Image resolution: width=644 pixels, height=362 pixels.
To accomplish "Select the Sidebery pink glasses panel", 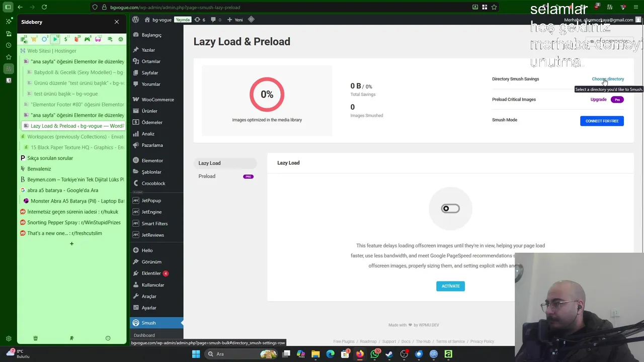I will [98, 39].
